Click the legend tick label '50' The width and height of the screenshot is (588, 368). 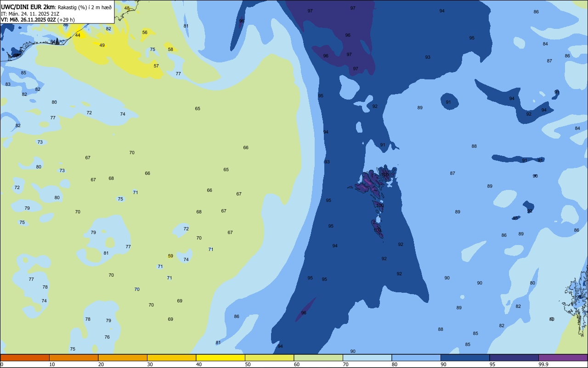[248, 364]
